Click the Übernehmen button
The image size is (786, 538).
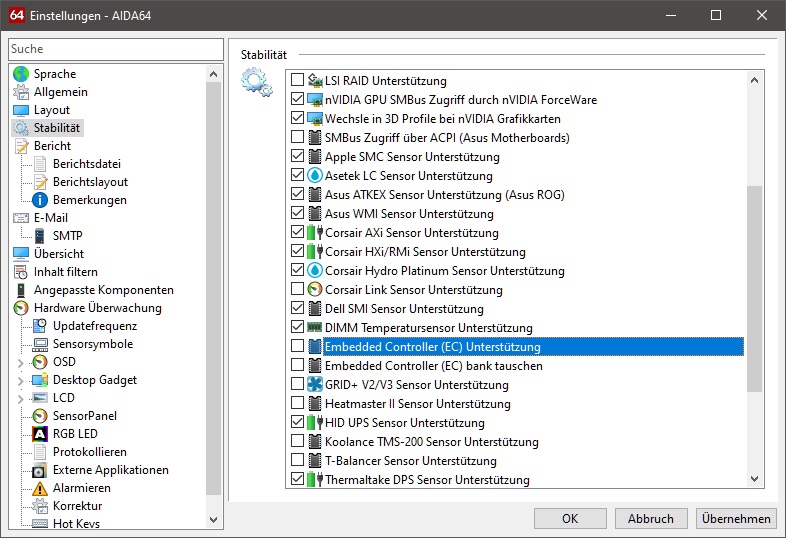pyautogui.click(x=736, y=518)
